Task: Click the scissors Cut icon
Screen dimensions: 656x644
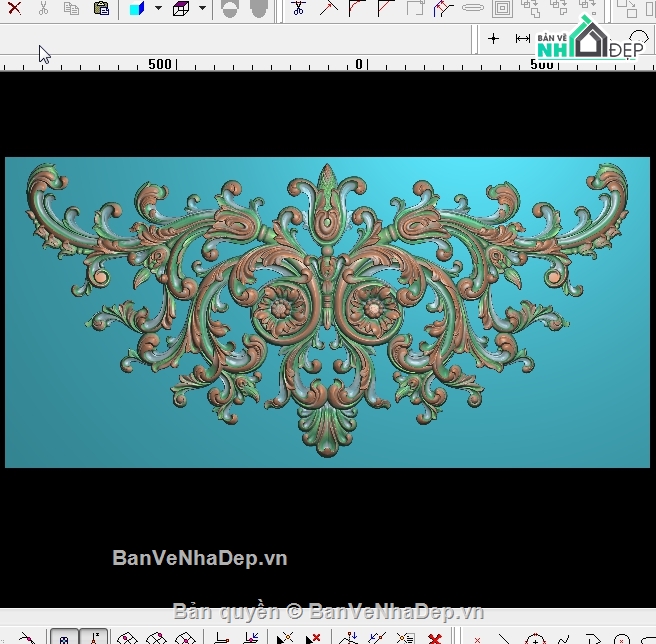Action: tap(43, 9)
